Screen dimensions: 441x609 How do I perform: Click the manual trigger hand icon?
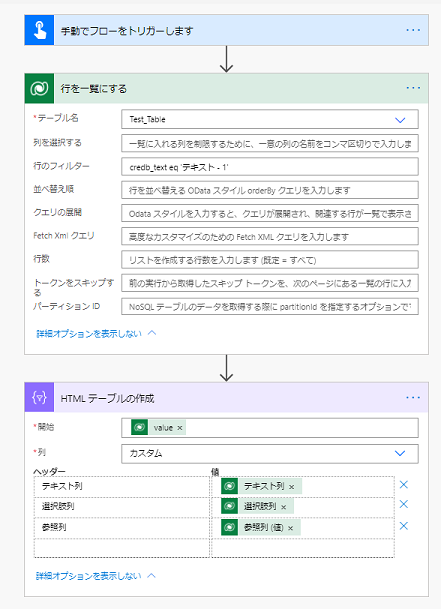(x=39, y=30)
